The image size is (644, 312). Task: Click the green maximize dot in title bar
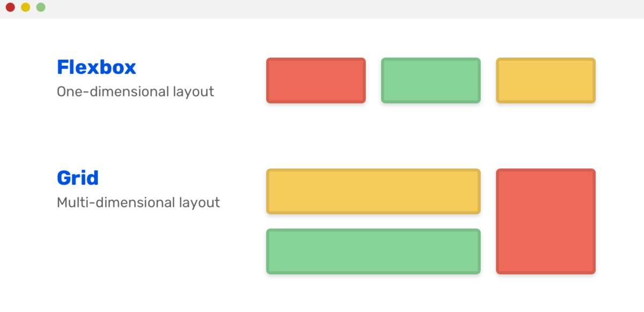coord(41,8)
